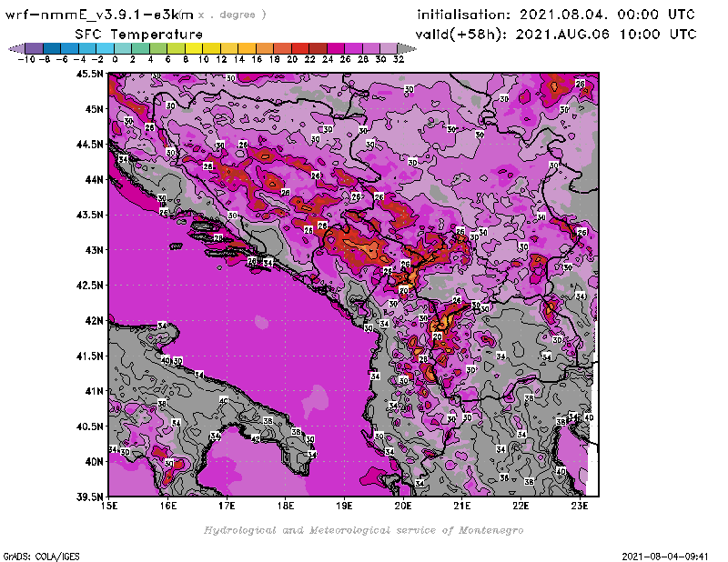The height and width of the screenshot is (562, 728).
Task: Click the '21E' longitude label
Action: click(x=462, y=506)
